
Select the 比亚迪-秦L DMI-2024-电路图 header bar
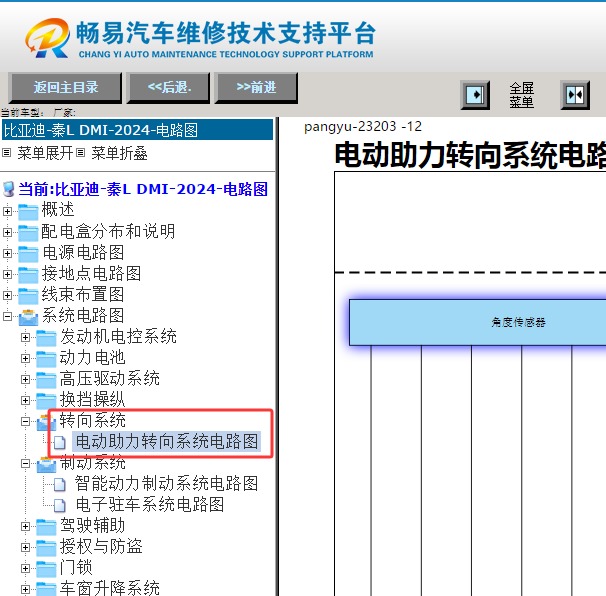pos(137,130)
